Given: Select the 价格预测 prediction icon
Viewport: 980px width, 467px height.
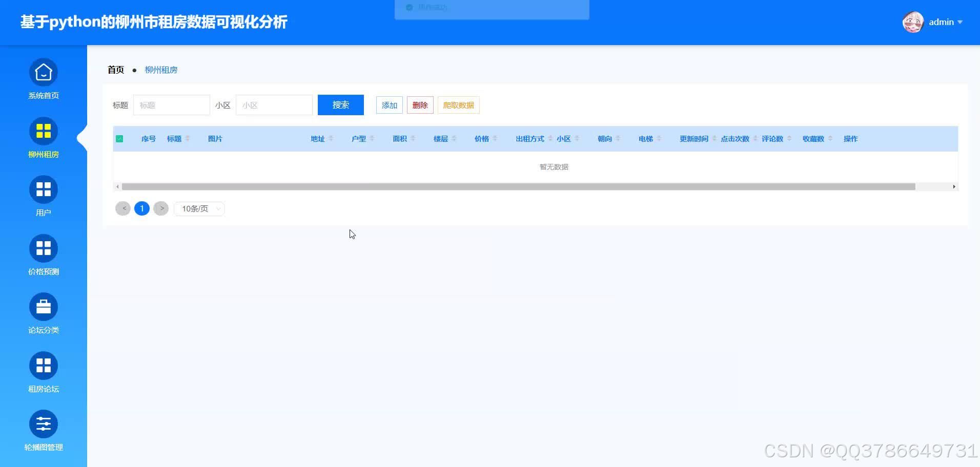Looking at the screenshot, I should pyautogui.click(x=43, y=248).
